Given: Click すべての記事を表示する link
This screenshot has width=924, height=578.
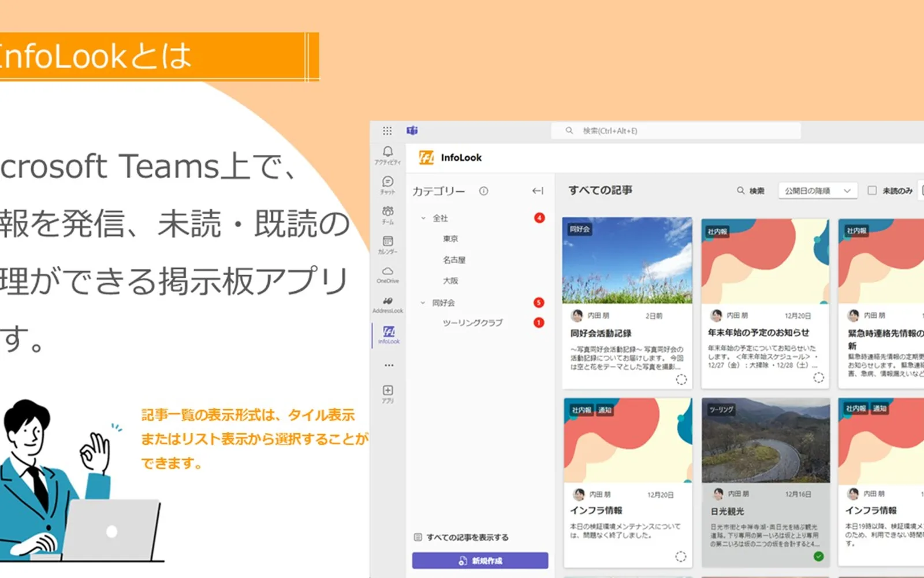Looking at the screenshot, I should point(461,538).
